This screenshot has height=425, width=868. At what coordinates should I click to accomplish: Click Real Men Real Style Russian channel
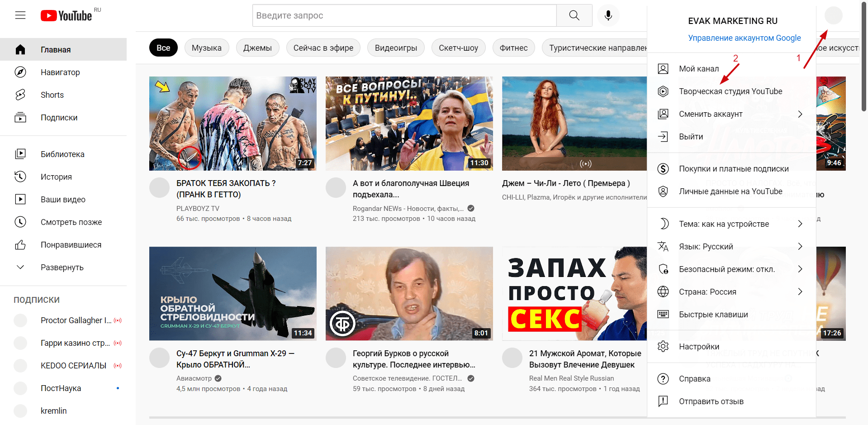[572, 378]
